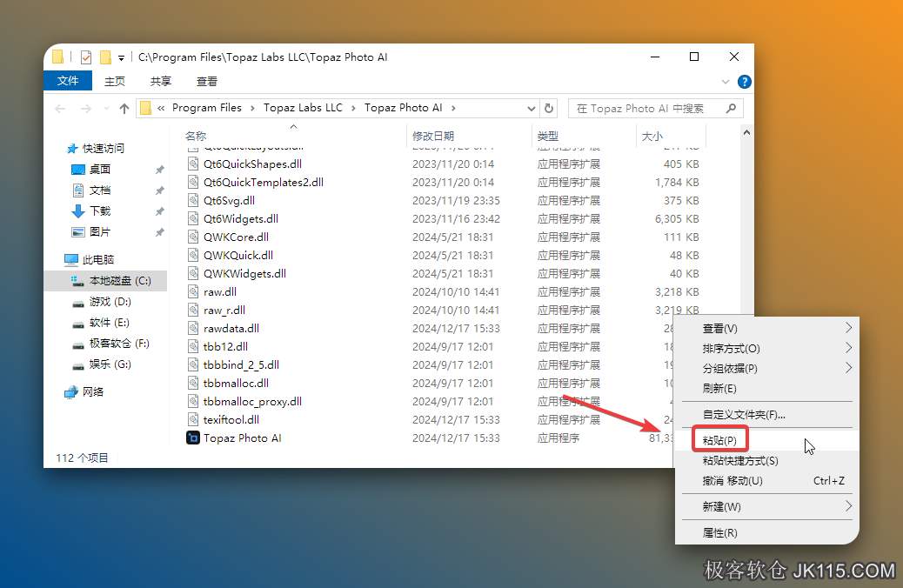The height and width of the screenshot is (588, 903).
Task: Click the new folder icon in title bar
Action: click(104, 57)
